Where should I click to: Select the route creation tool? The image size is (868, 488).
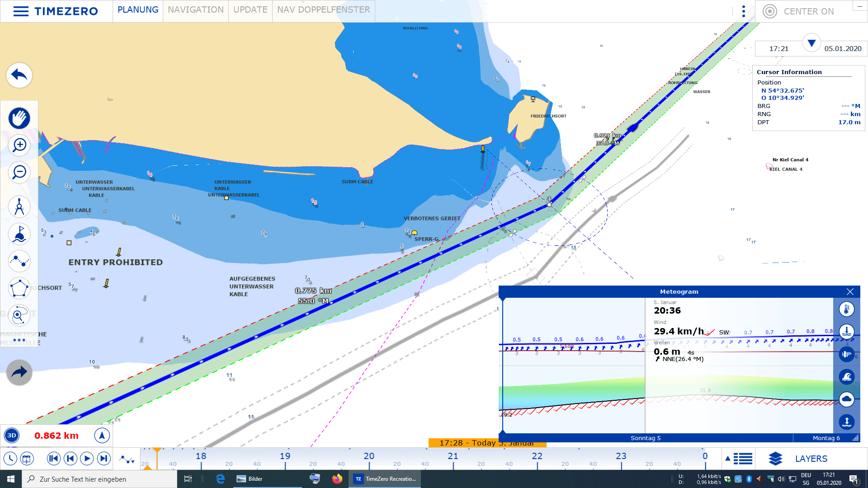tap(19, 261)
